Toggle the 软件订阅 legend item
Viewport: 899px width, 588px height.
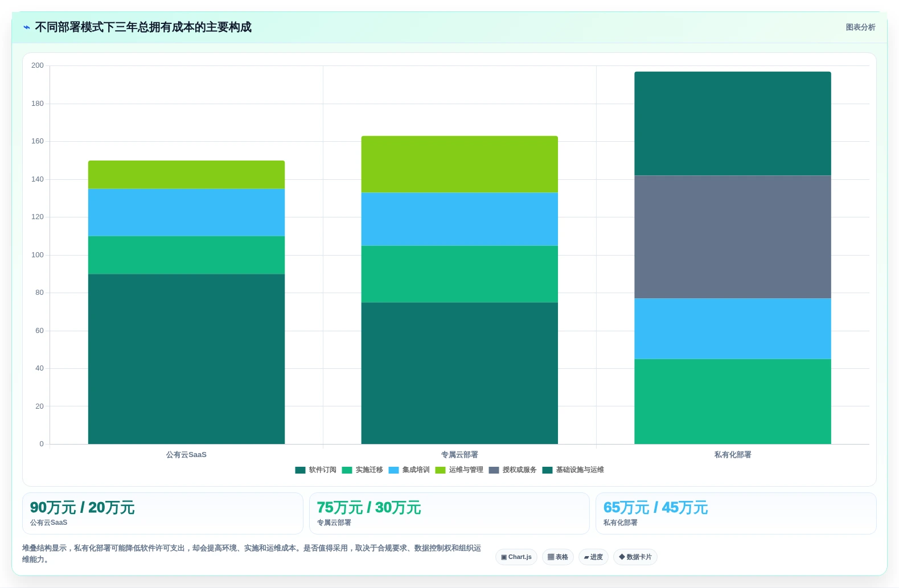316,470
